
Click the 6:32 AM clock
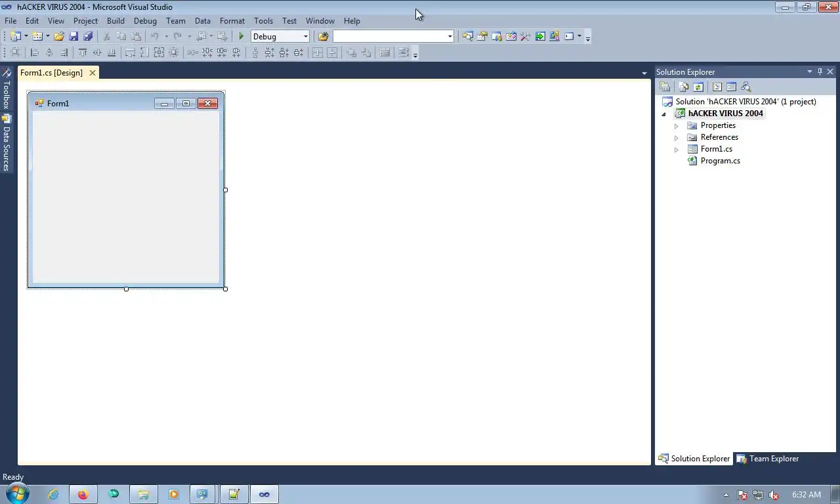coord(806,495)
